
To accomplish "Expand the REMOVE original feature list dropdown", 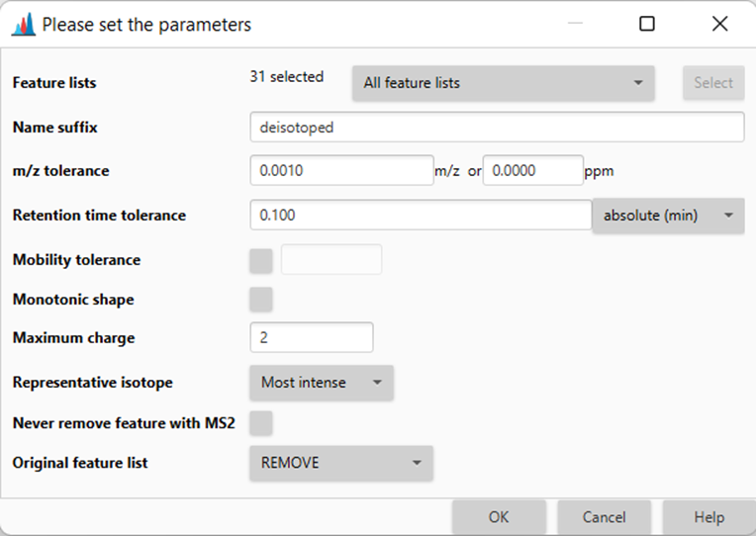I will pos(341,463).
